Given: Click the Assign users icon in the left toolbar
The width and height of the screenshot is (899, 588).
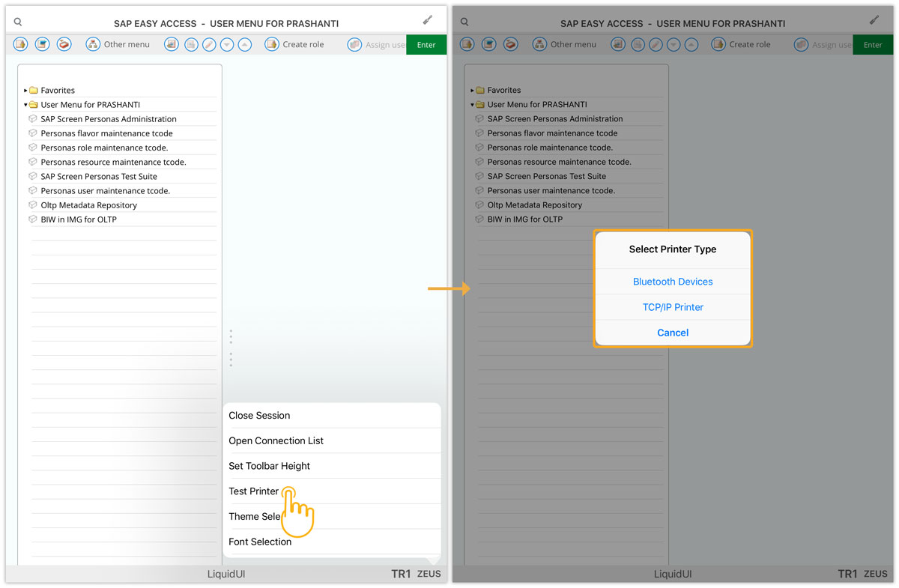Looking at the screenshot, I should 354,44.
